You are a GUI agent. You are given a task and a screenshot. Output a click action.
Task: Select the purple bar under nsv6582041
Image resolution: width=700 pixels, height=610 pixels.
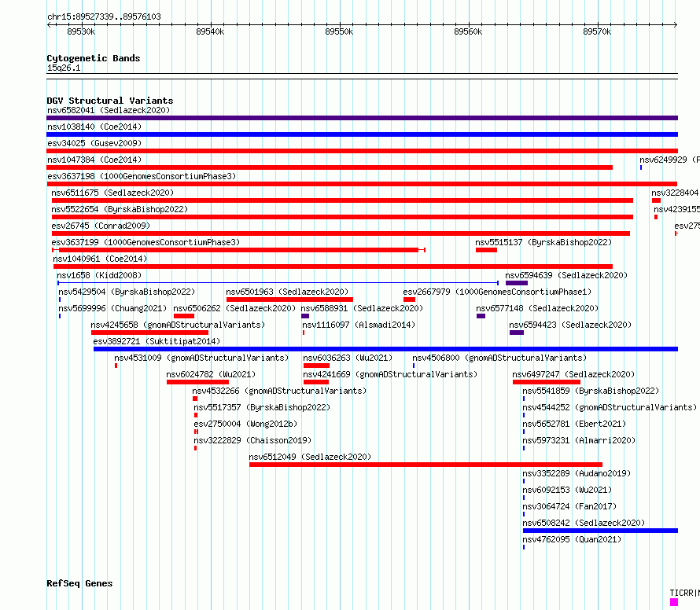pos(362,118)
